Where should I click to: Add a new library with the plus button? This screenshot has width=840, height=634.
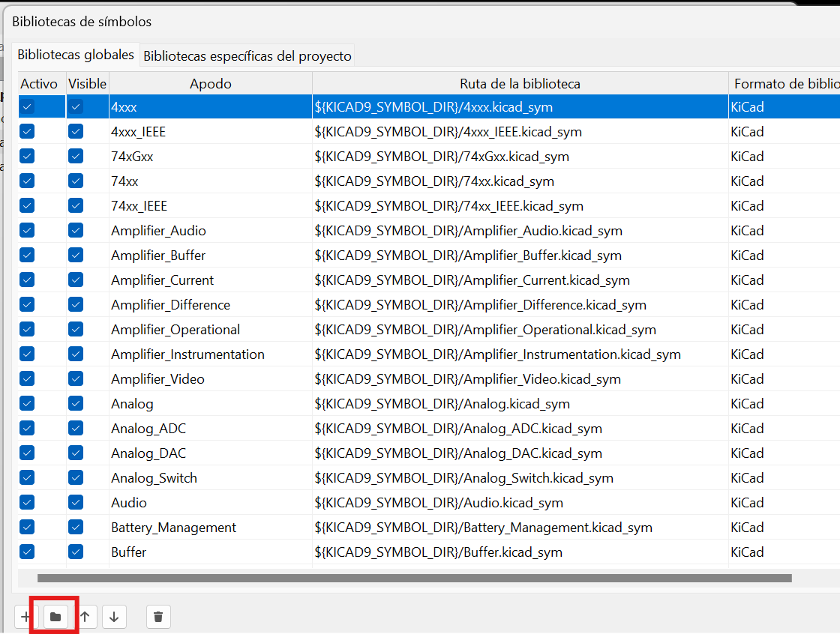[x=25, y=617]
